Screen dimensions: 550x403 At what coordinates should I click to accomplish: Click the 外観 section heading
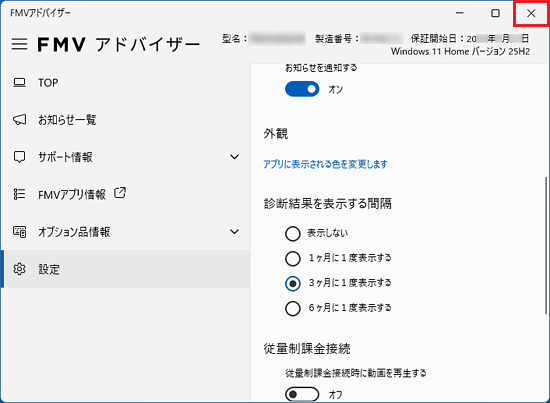(276, 134)
